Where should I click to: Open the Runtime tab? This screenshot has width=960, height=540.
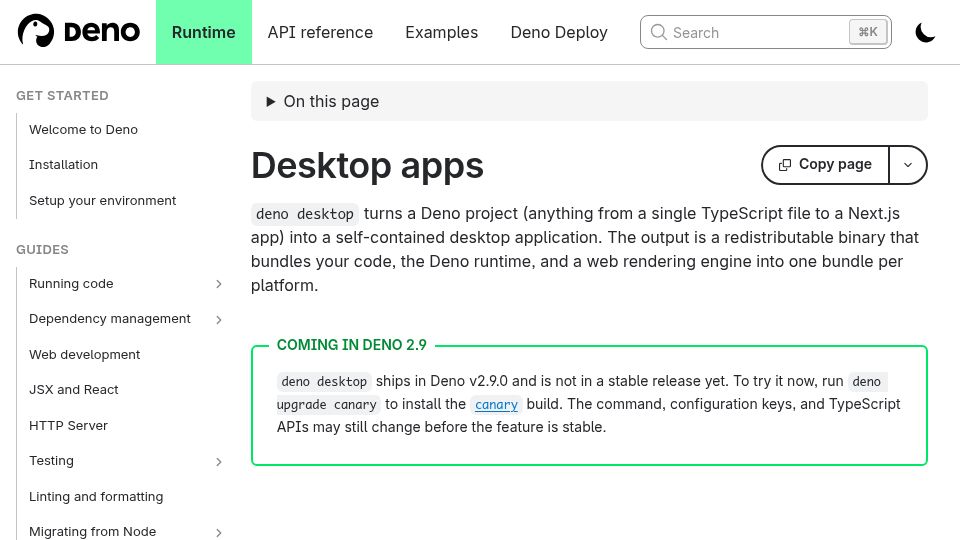[204, 32]
